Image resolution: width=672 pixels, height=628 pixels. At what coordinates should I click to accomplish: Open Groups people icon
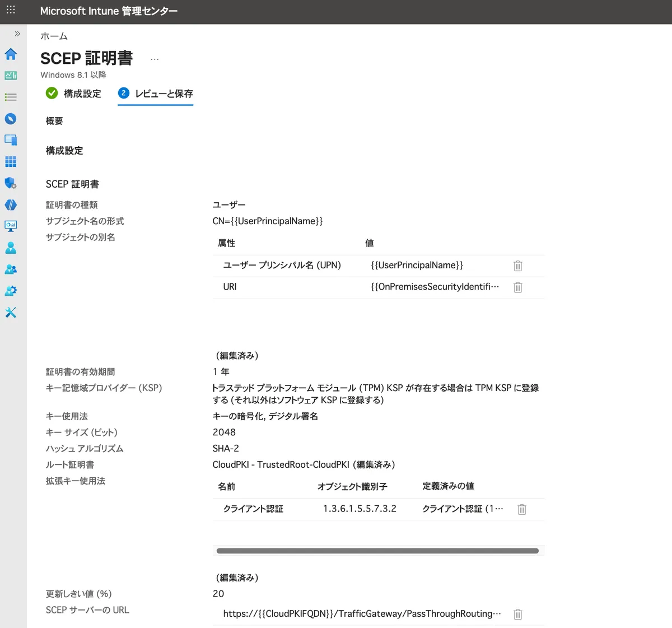(11, 269)
